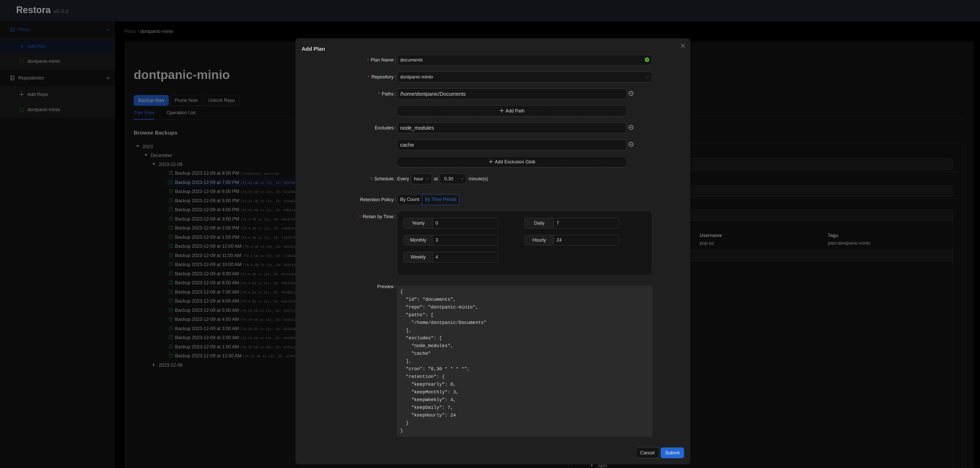Select By Count retention policy
Viewport: 980px width, 468px height.
pyautogui.click(x=409, y=200)
